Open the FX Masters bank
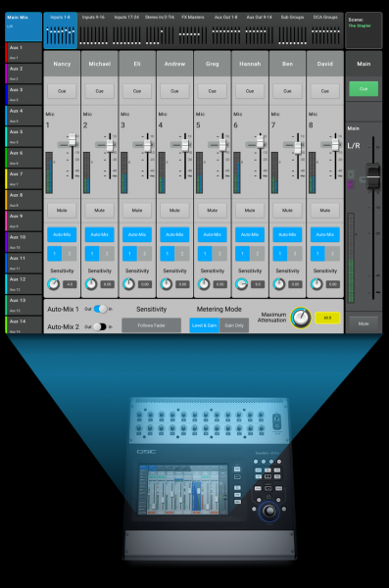The height and width of the screenshot is (588, 389). pyautogui.click(x=192, y=30)
